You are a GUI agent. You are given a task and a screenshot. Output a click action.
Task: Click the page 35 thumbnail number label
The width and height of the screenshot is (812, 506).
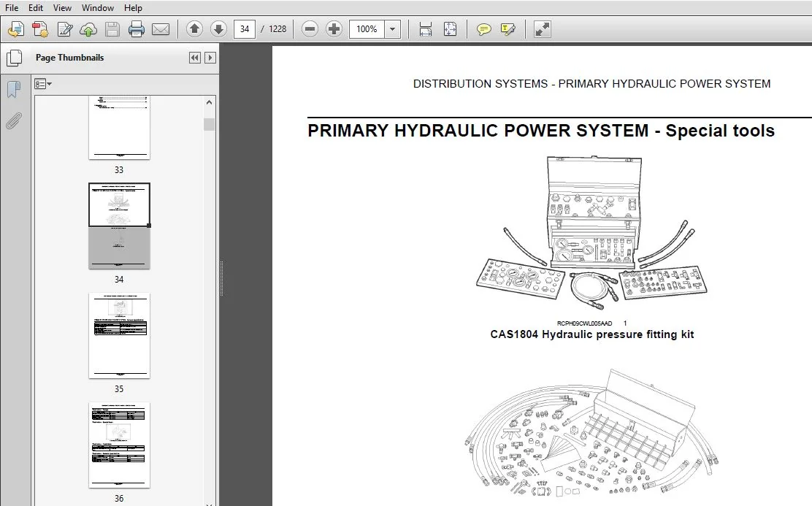coord(119,389)
